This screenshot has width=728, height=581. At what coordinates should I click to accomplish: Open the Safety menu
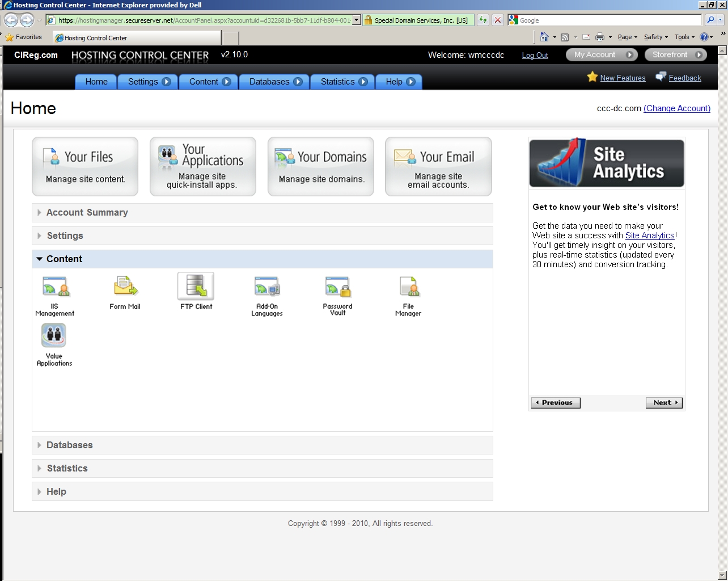pyautogui.click(x=656, y=37)
